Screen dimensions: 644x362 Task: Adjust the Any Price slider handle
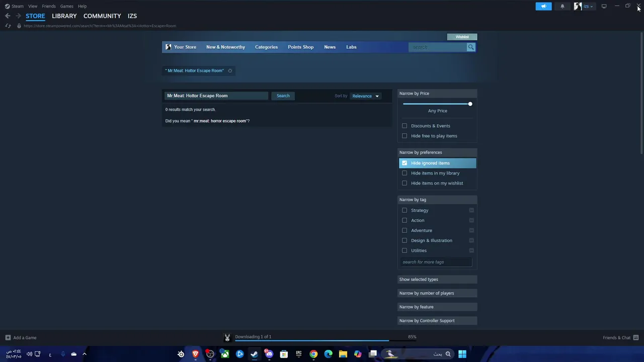[x=470, y=104]
